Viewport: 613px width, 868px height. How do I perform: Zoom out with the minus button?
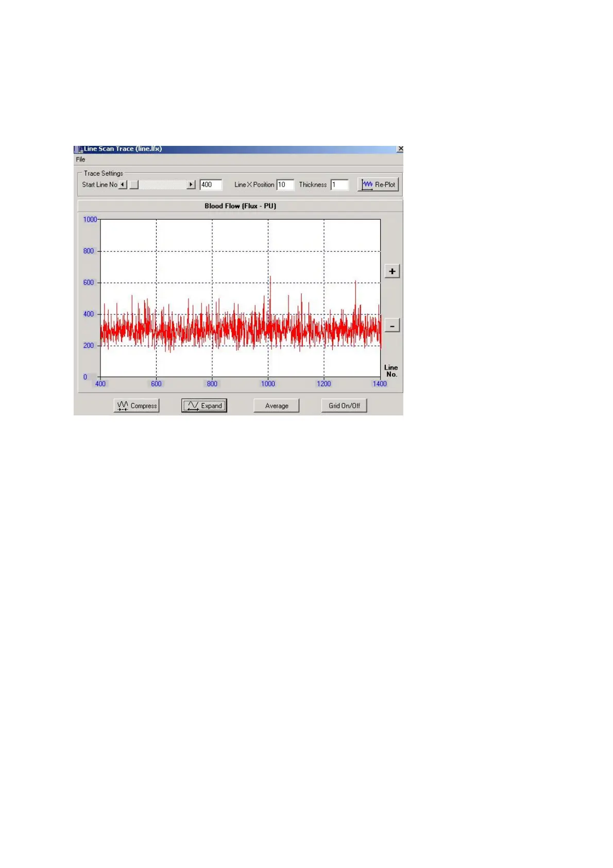click(392, 326)
